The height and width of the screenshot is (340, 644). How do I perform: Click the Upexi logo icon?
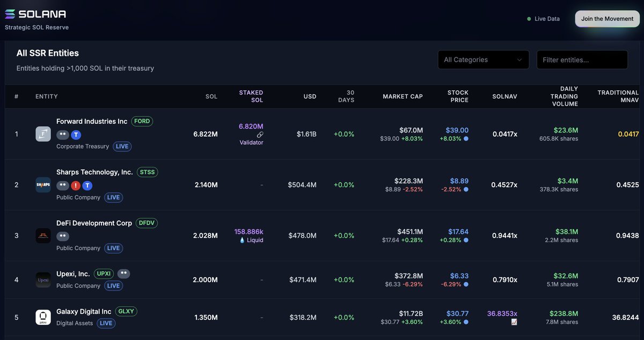[x=43, y=280]
